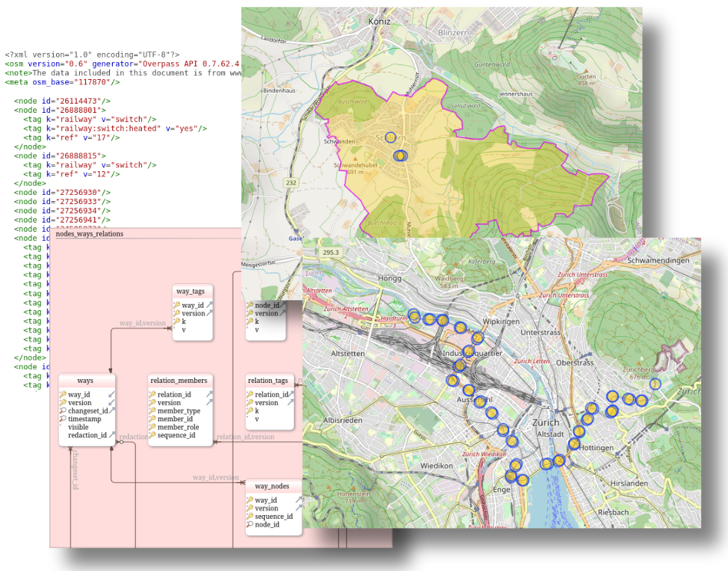Click the nodes_ways_relations diagram title
728x571 pixels.
point(90,234)
